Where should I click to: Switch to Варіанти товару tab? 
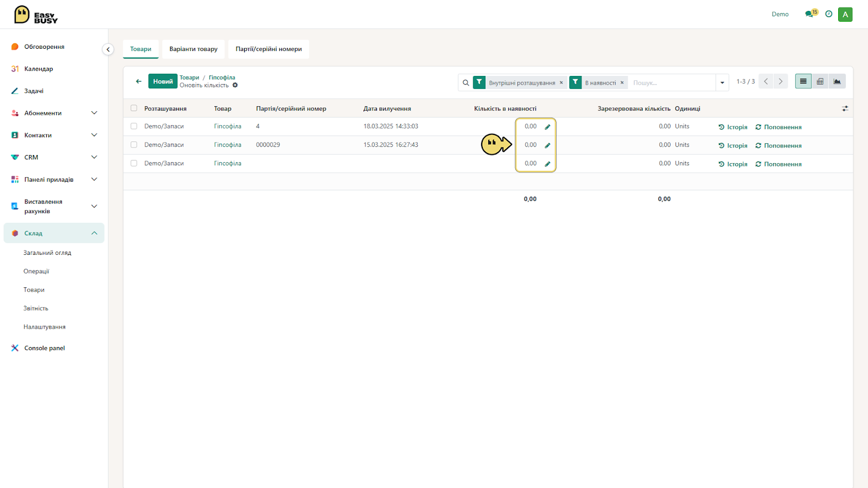(x=193, y=49)
